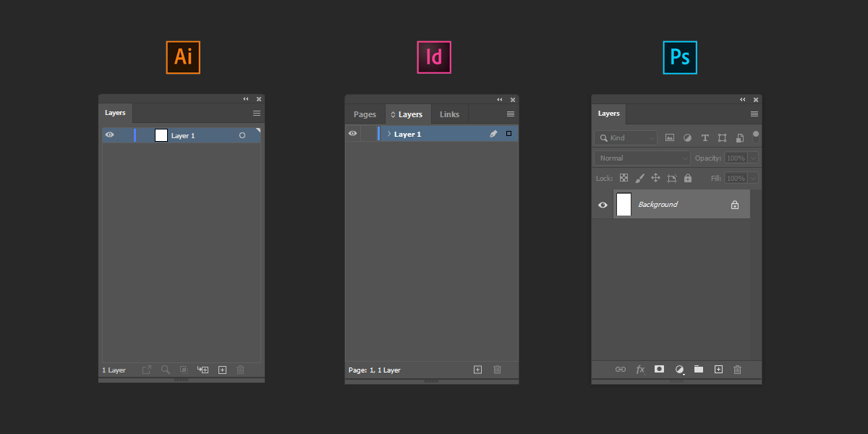Create new layer in InDesign panel

coord(477,370)
